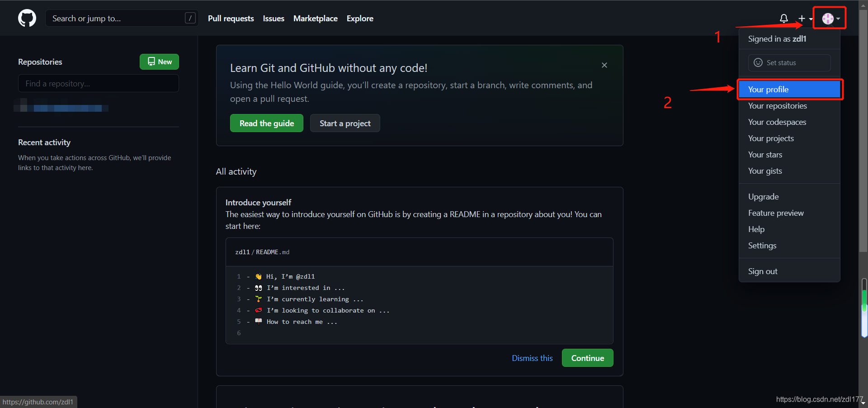Image resolution: width=868 pixels, height=408 pixels.
Task: Click the Set status smiley button
Action: [x=789, y=63]
